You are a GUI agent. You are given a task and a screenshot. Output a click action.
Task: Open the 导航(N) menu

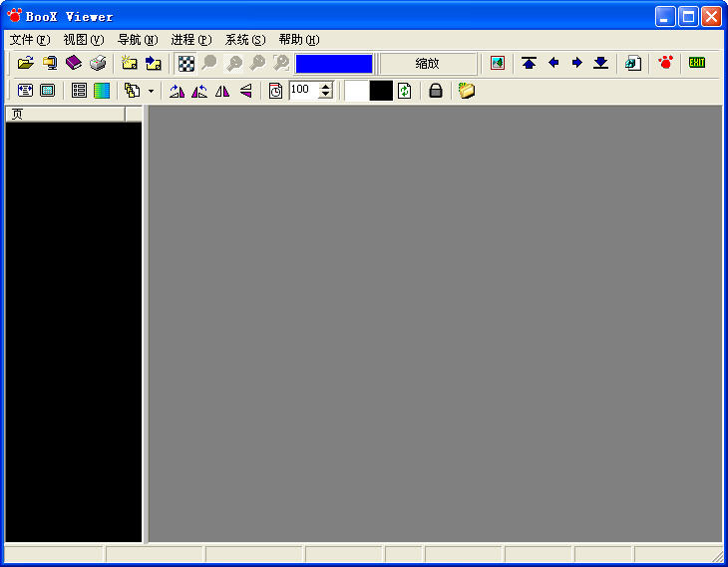click(x=138, y=40)
